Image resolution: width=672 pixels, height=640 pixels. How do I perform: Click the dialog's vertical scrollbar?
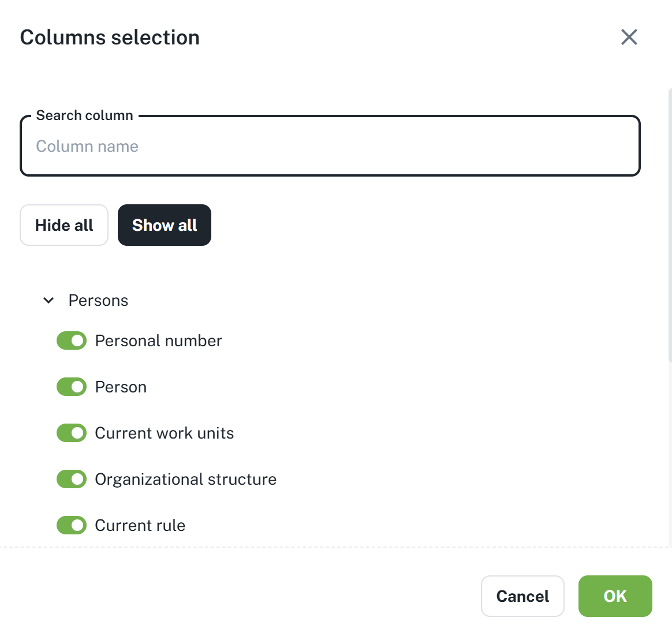669,225
